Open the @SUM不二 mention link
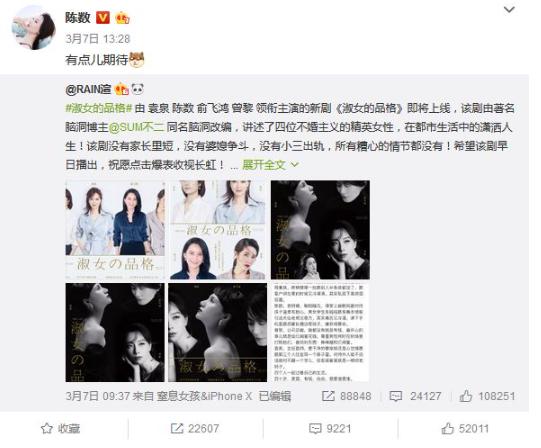 coord(137,127)
